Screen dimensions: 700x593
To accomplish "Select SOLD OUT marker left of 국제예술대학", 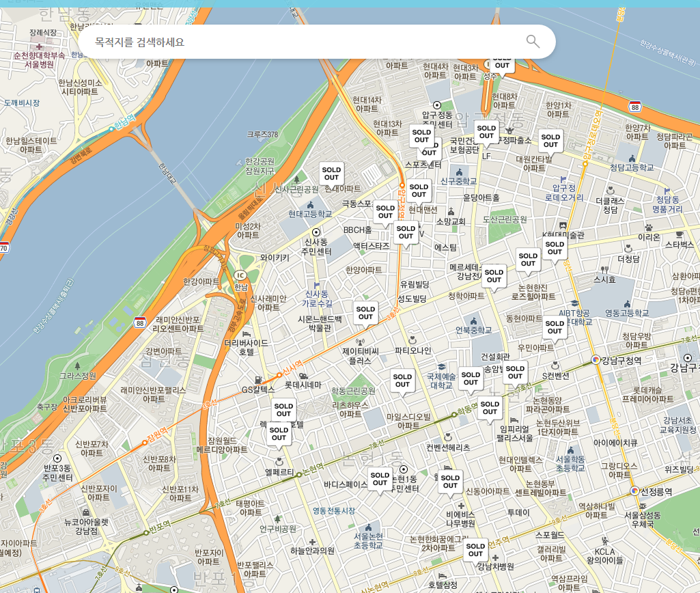I will click(402, 381).
